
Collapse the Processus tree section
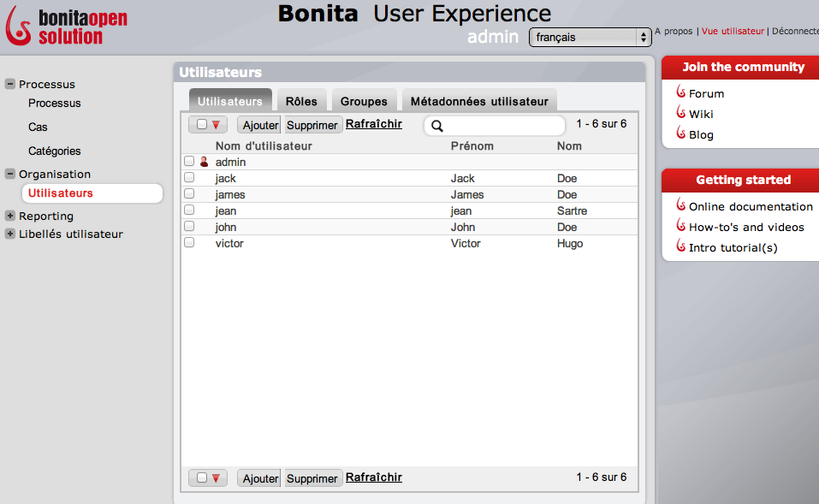(10, 84)
